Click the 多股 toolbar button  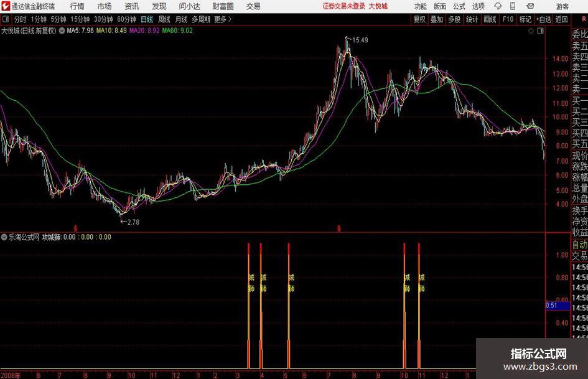point(454,19)
